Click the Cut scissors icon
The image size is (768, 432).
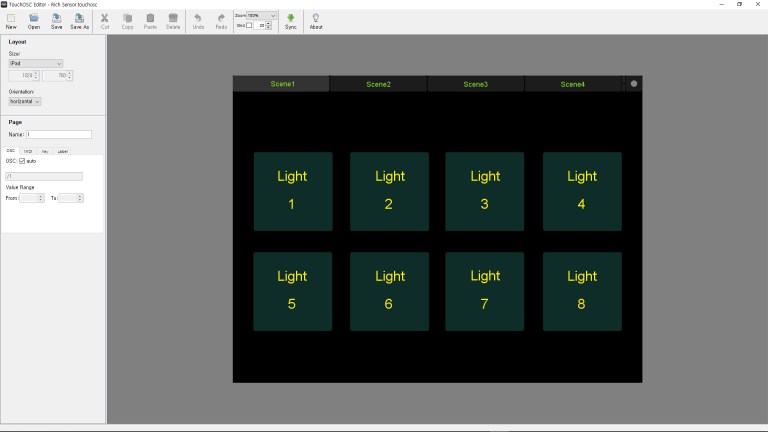pyautogui.click(x=105, y=20)
